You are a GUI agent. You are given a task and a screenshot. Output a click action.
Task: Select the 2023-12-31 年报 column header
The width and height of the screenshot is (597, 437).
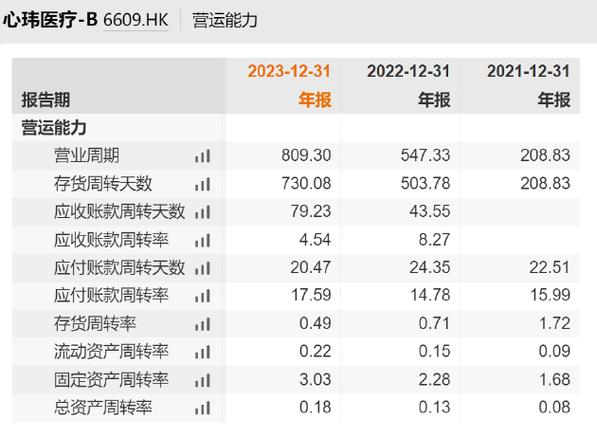point(289,86)
